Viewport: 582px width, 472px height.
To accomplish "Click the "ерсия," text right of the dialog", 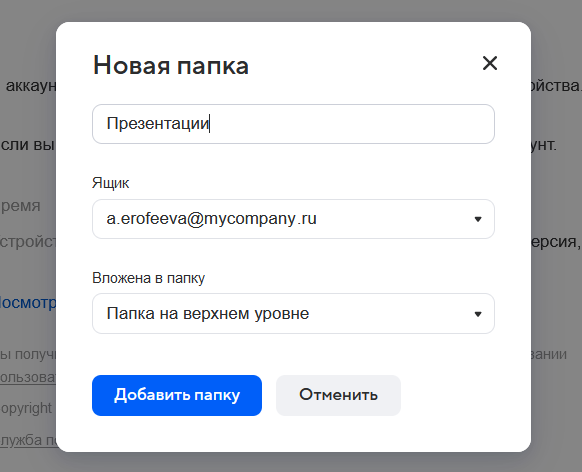I will tap(555, 242).
